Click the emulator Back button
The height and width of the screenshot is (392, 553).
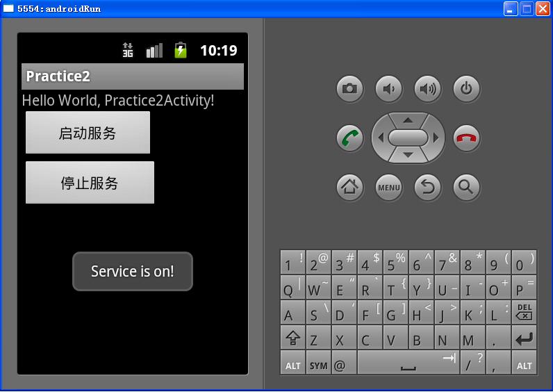click(x=427, y=187)
